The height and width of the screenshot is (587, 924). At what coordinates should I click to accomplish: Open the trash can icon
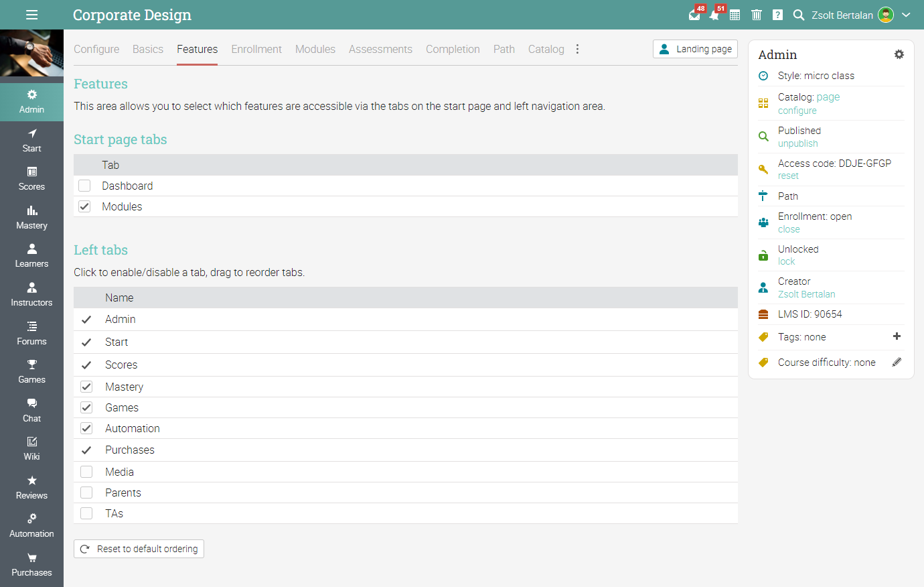[757, 15]
